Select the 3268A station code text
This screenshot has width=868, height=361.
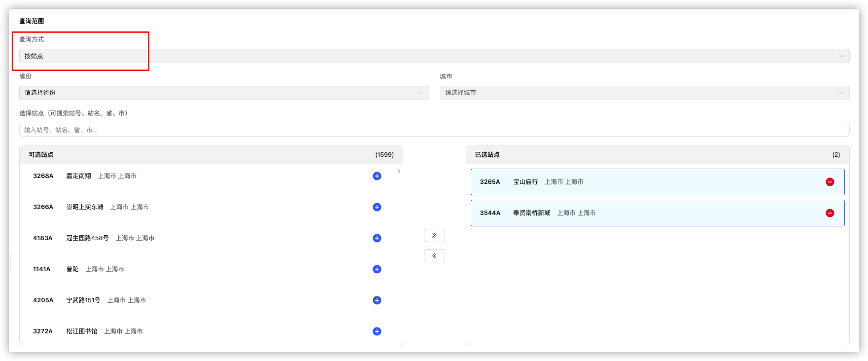click(43, 176)
